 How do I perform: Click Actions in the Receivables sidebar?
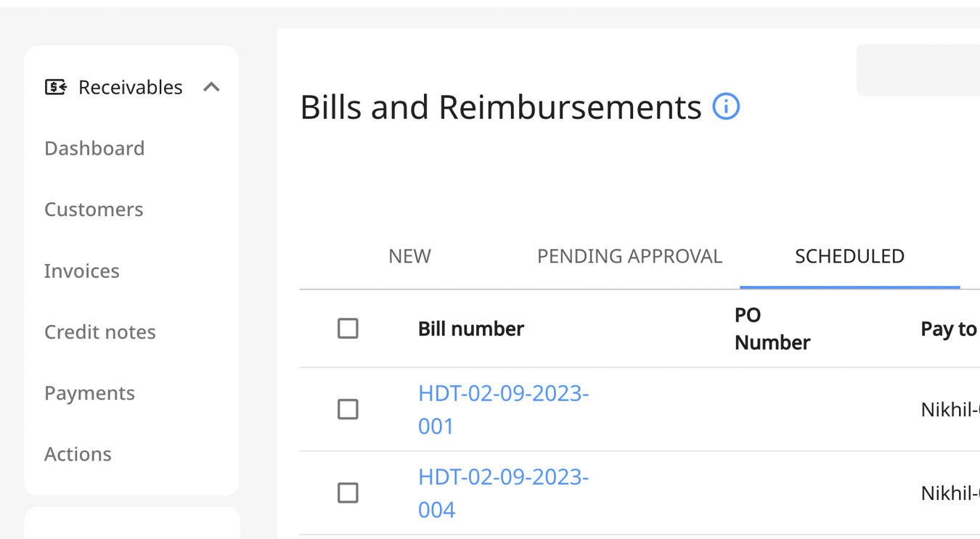pos(78,453)
